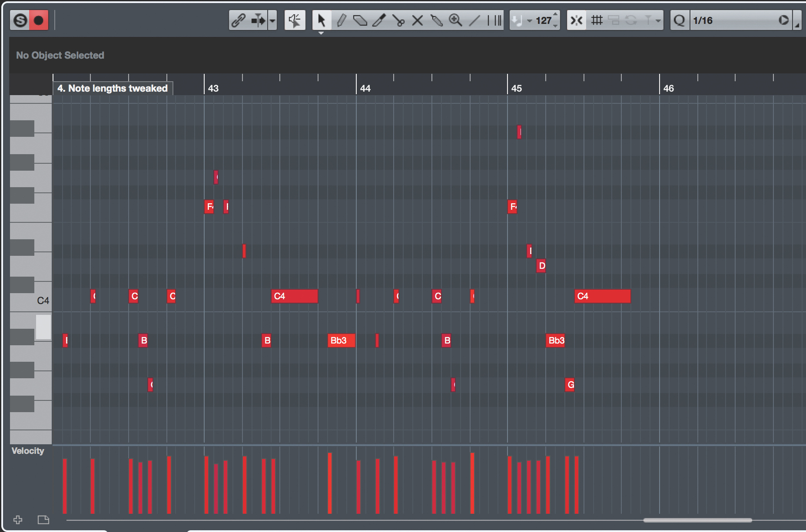Select the Split scissors tool
This screenshot has width=806, height=532.
[x=398, y=20]
